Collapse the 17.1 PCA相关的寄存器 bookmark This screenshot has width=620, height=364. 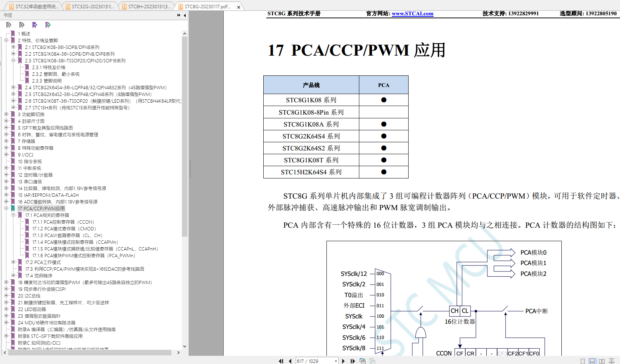pos(13,215)
